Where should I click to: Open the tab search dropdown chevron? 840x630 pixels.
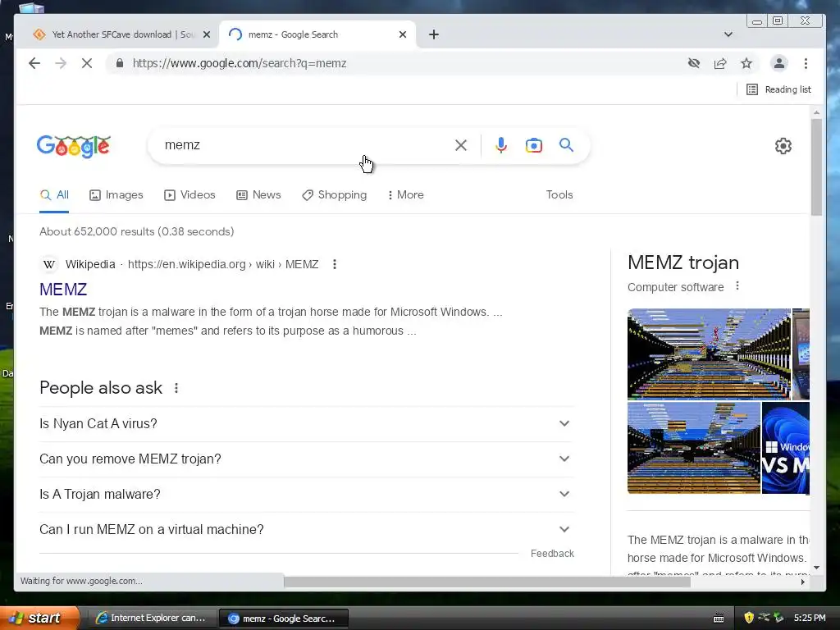click(728, 34)
